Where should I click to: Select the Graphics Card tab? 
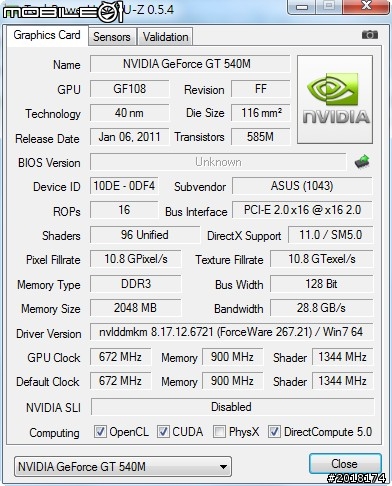click(47, 35)
